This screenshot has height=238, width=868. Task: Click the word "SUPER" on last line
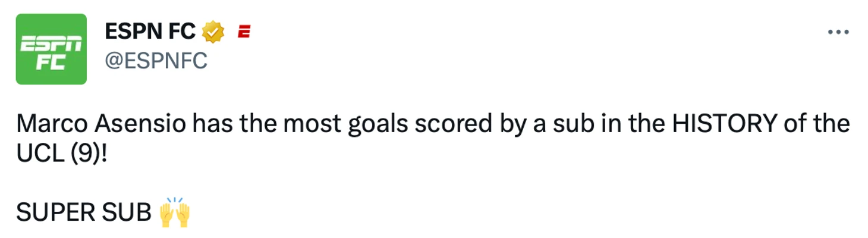coord(53,212)
